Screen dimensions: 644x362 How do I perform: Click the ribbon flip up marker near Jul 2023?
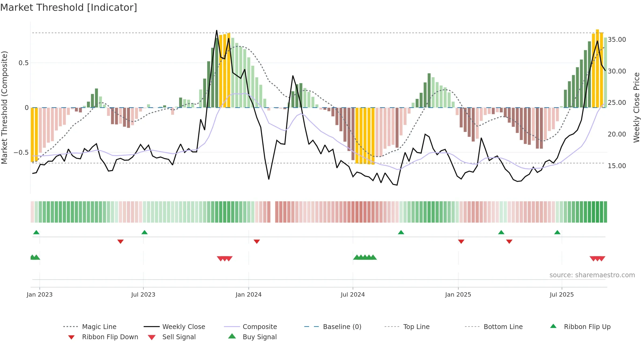tap(145, 232)
